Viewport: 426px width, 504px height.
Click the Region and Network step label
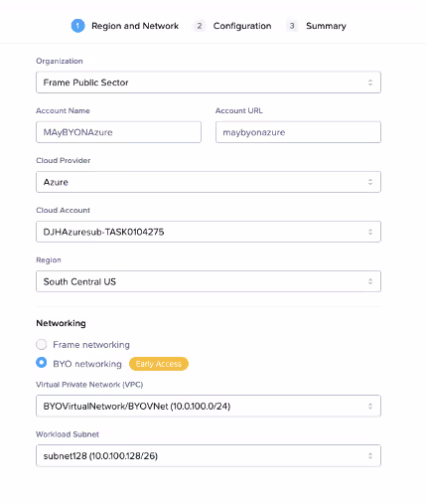pos(135,26)
